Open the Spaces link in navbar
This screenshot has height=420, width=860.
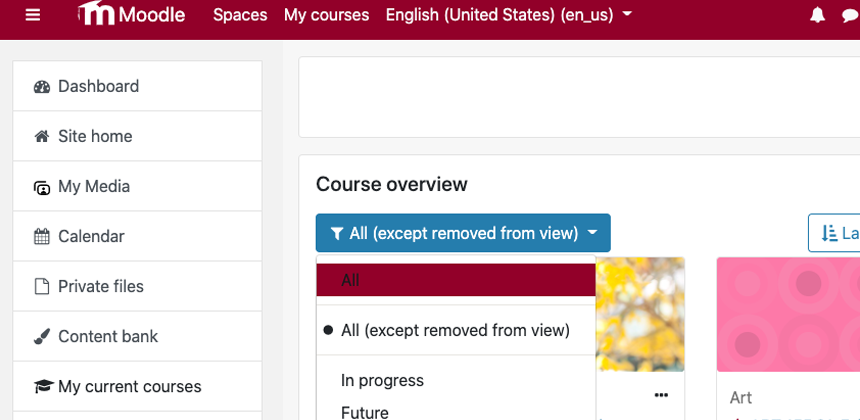pos(240,15)
